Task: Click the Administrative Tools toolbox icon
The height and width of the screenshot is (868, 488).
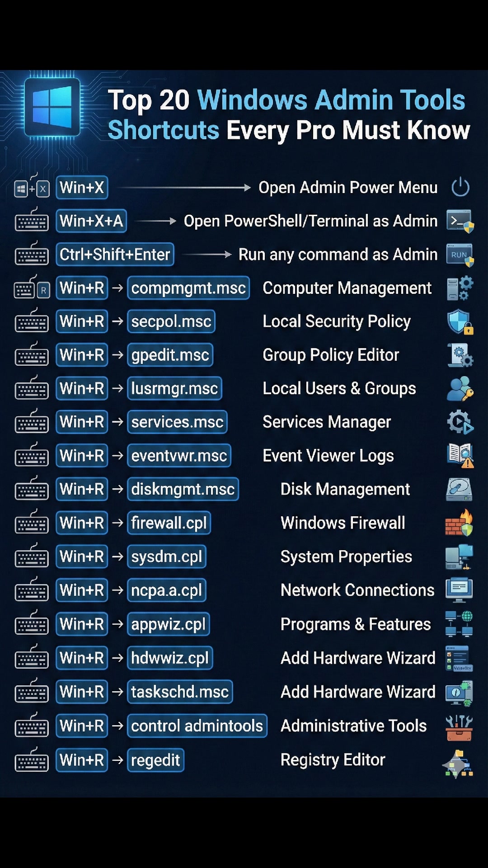Action: tap(459, 728)
